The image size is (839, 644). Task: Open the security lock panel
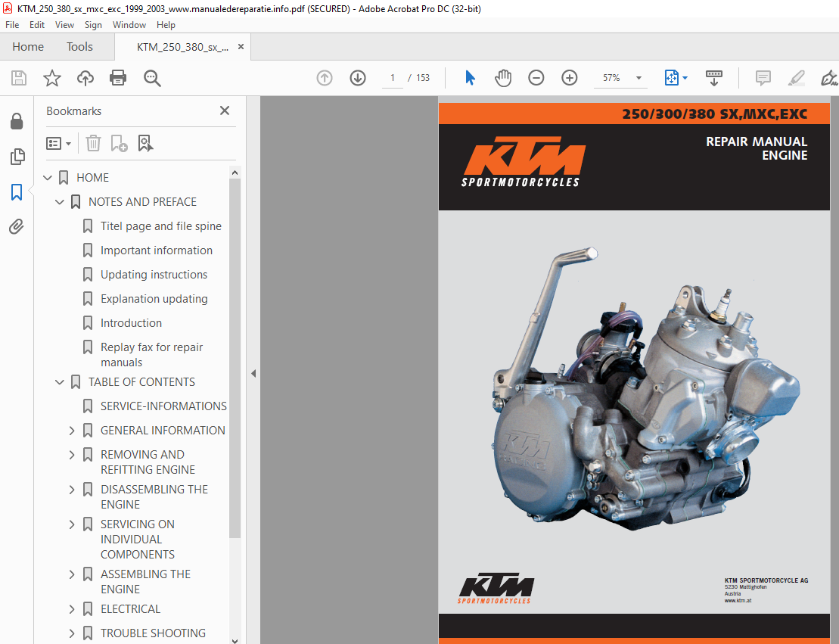(x=17, y=122)
